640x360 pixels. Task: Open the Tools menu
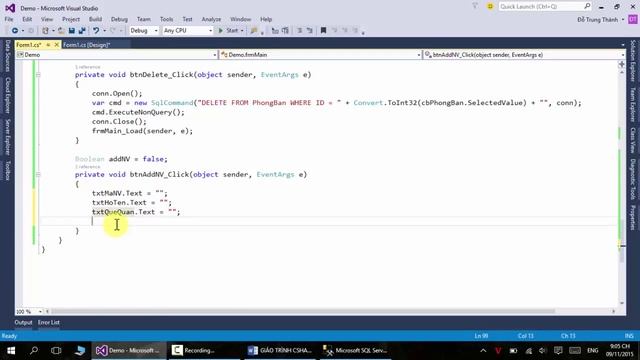(166, 19)
